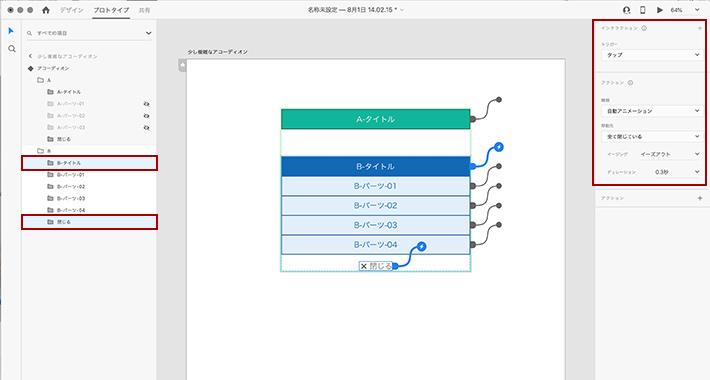Select the arrow Select tool
710x380 pixels.
coord(11,31)
